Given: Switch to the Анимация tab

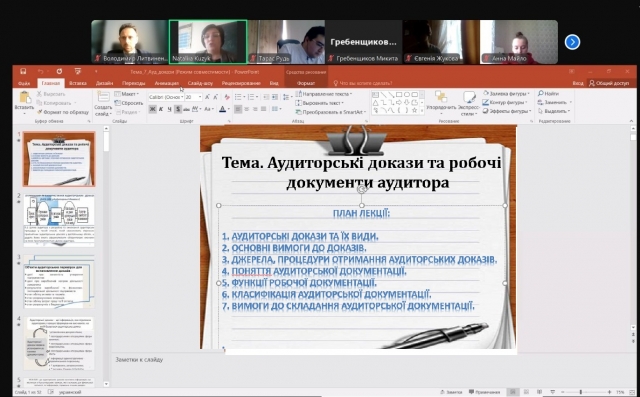Looking at the screenshot, I should coord(167,83).
